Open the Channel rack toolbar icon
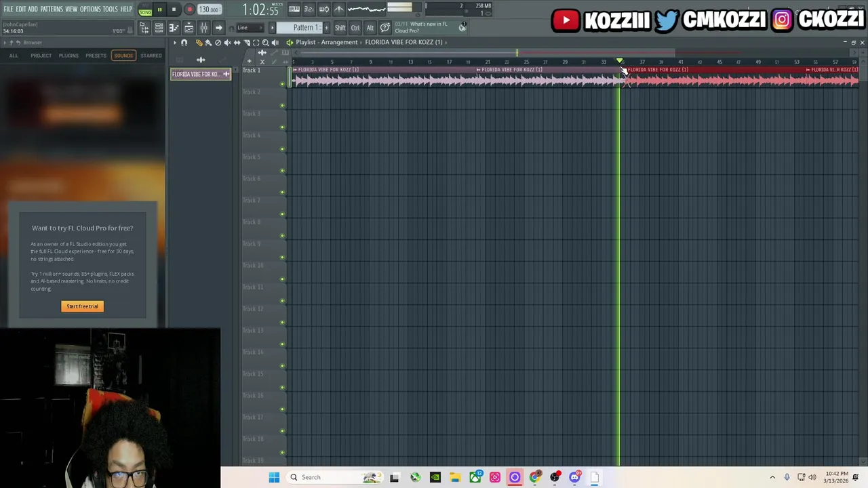 point(159,28)
